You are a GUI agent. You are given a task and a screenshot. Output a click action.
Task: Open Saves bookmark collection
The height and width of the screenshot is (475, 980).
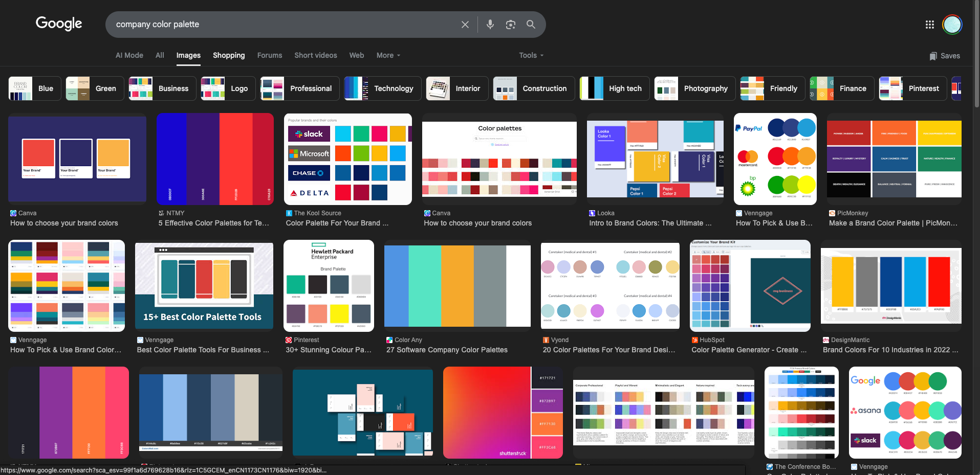[945, 56]
